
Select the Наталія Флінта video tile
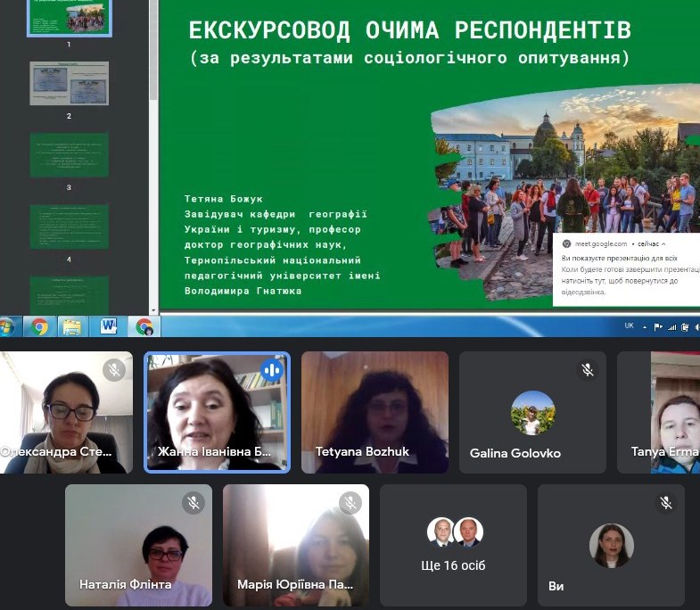pyautogui.click(x=138, y=545)
